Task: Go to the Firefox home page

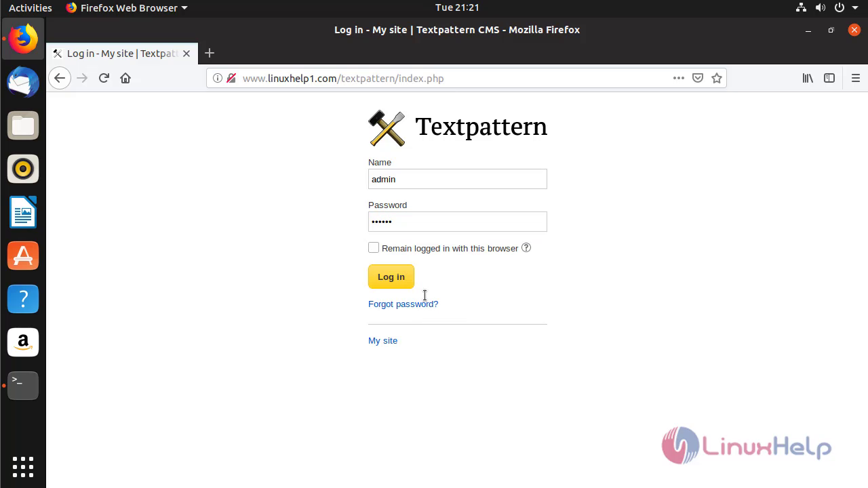Action: click(x=125, y=78)
